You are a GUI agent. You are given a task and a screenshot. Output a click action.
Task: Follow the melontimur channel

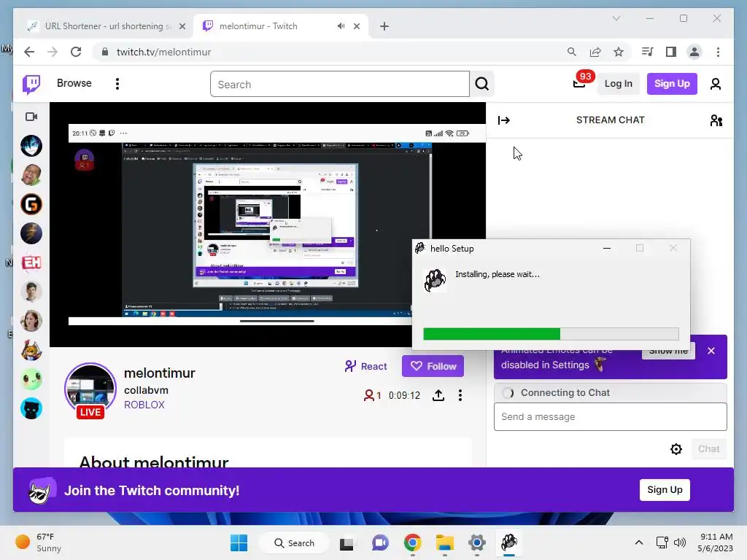coord(433,366)
